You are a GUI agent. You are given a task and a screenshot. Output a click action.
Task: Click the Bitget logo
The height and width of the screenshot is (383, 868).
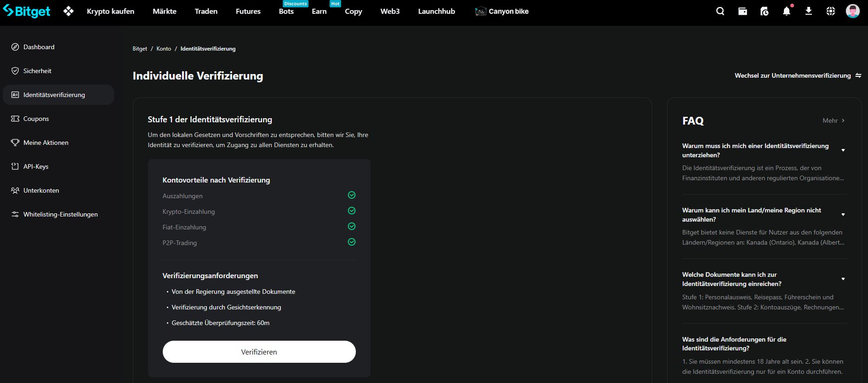coord(27,11)
